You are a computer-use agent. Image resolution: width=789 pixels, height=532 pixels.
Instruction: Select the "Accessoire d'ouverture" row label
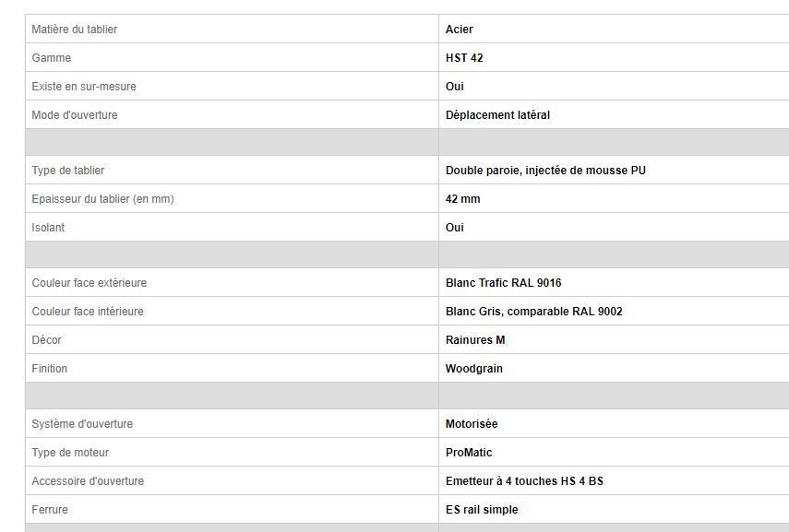pyautogui.click(x=88, y=481)
